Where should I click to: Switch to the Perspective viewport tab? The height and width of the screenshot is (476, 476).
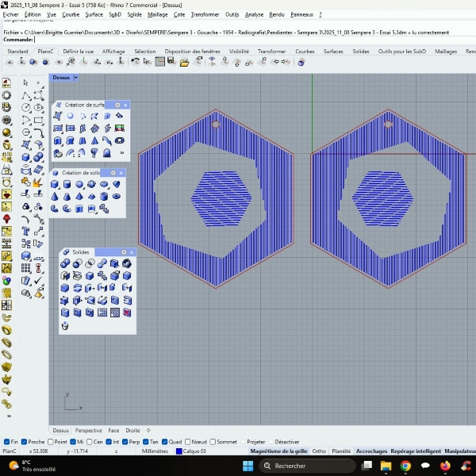88,430
